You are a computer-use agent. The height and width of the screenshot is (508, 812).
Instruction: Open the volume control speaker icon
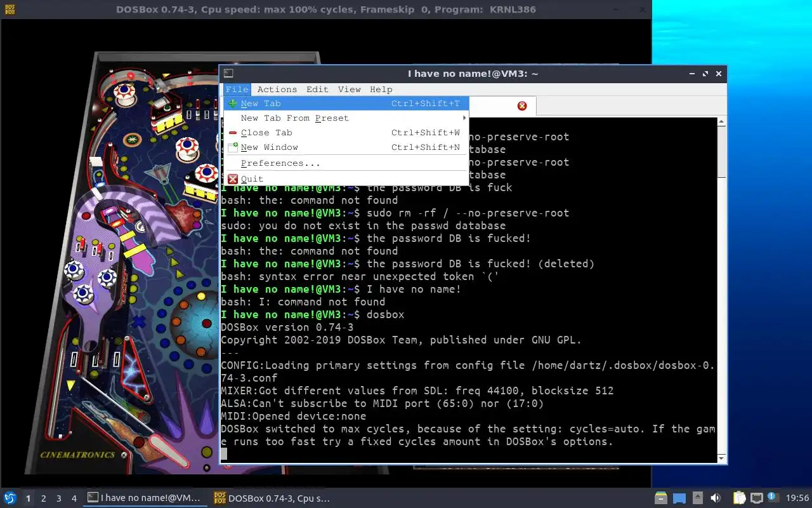click(x=716, y=498)
